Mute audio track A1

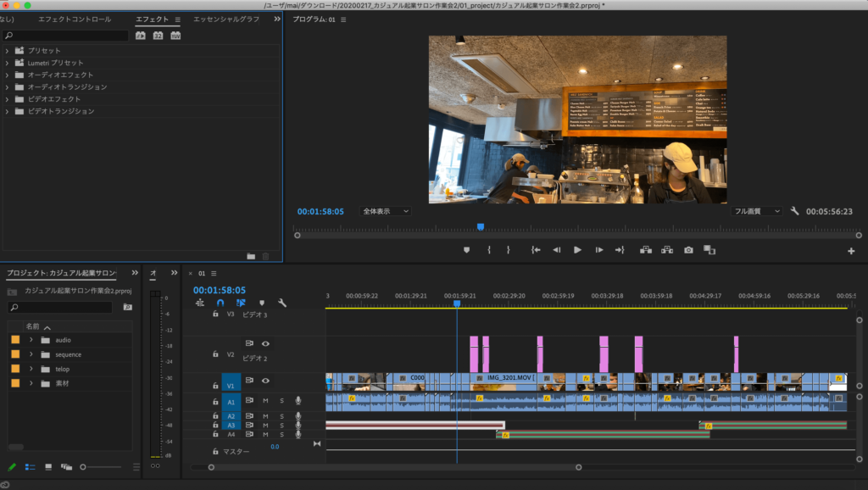[265, 401]
